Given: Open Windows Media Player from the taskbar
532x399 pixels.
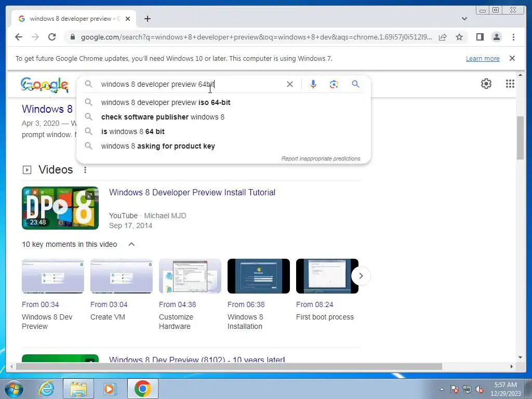Looking at the screenshot, I should pyautogui.click(x=110, y=389).
